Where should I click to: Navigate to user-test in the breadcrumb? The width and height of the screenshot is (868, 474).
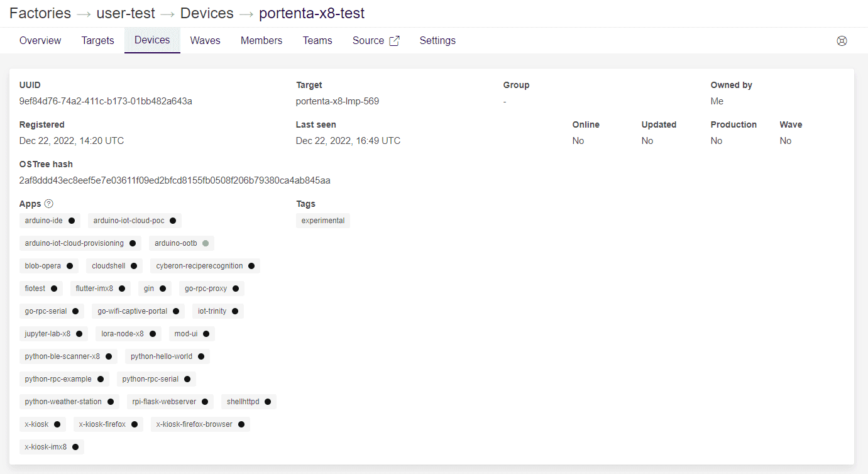[126, 13]
